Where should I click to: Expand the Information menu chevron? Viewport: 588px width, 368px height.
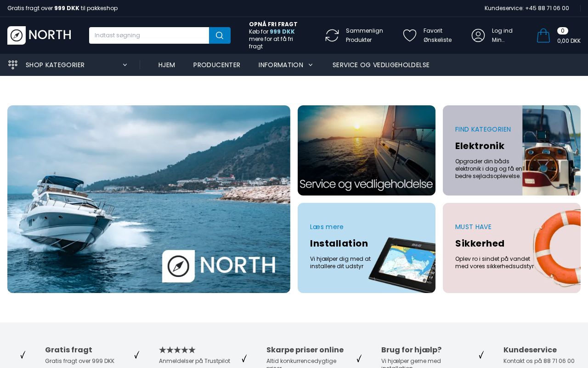click(x=311, y=65)
